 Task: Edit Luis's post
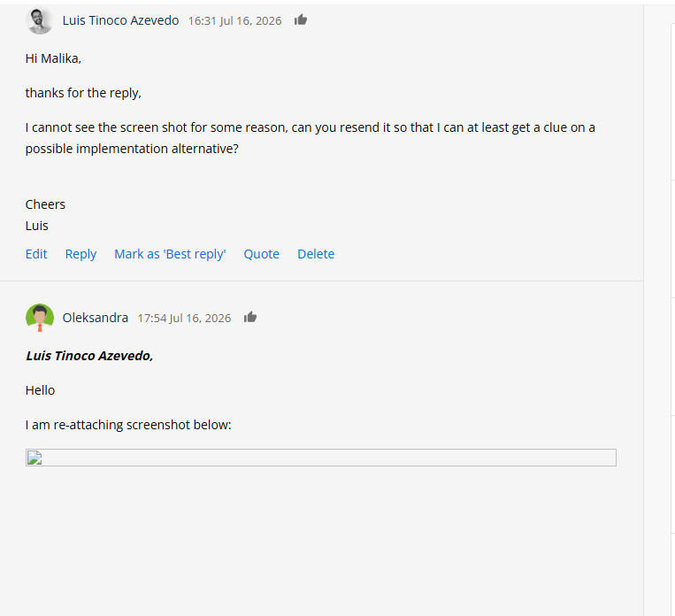tap(36, 254)
